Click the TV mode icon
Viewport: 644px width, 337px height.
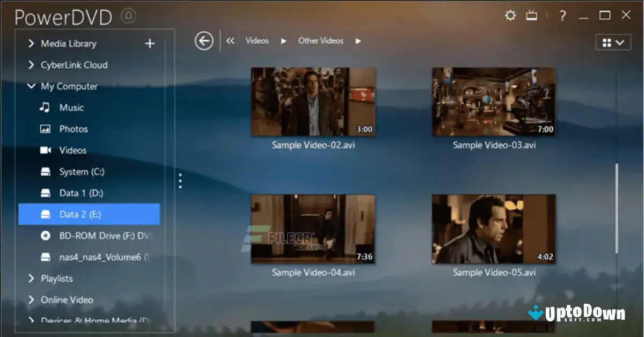click(532, 15)
